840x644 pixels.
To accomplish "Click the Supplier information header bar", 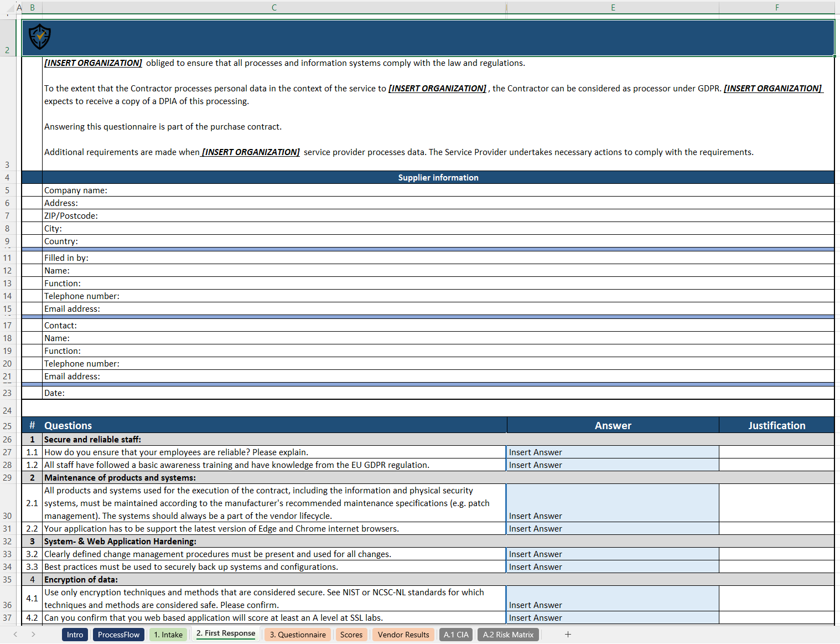I will click(x=438, y=177).
